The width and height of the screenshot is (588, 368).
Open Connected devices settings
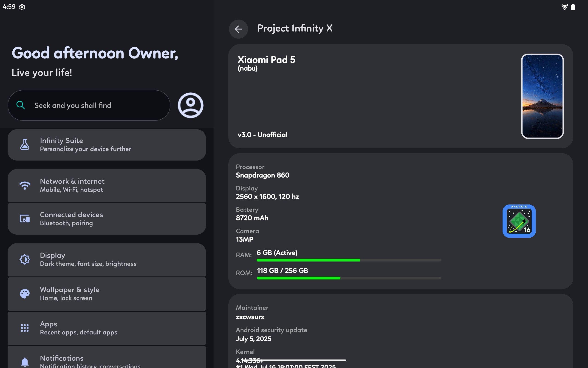coord(107,219)
